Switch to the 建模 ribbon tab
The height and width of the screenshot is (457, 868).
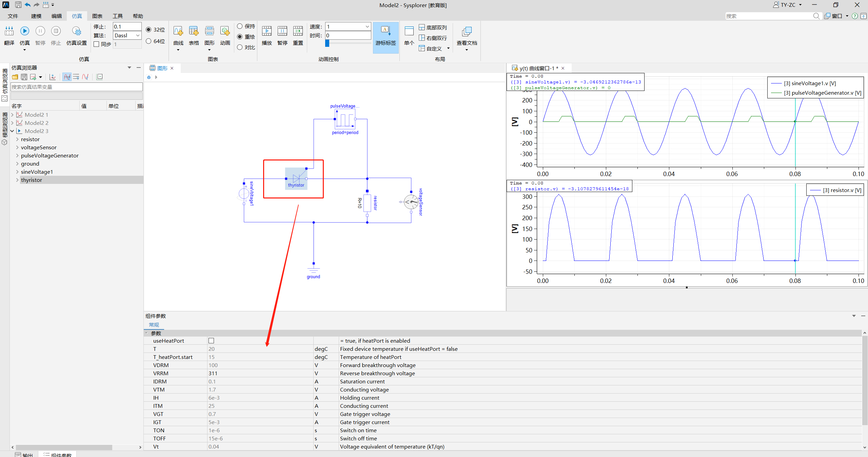tap(36, 16)
